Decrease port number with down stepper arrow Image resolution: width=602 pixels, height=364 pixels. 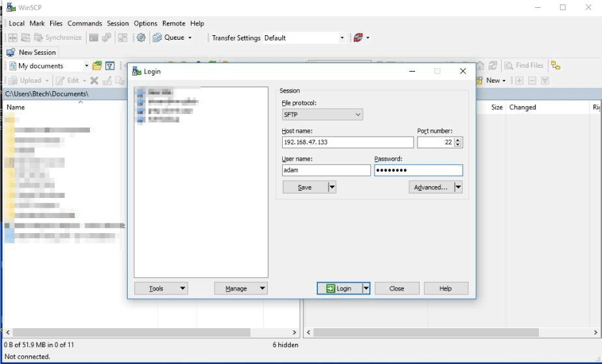tap(457, 145)
